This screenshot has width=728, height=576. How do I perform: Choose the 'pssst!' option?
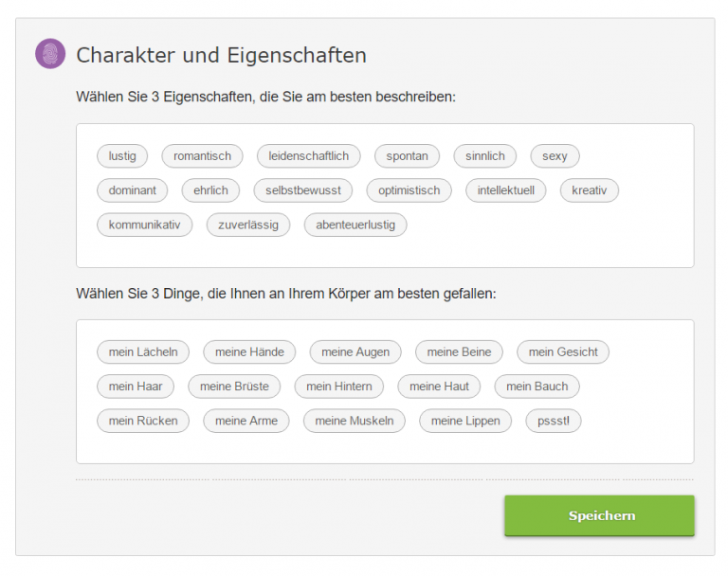pos(554,421)
